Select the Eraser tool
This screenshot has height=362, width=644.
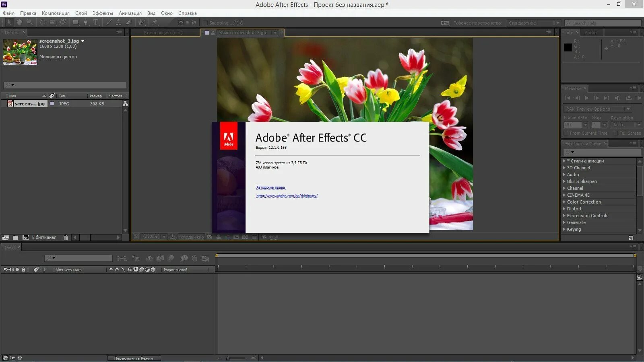pyautogui.click(x=128, y=23)
